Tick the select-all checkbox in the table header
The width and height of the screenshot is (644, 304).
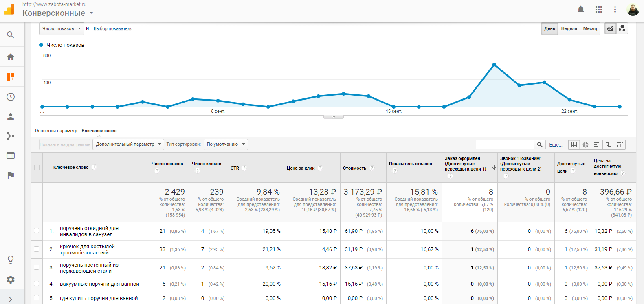click(x=37, y=167)
